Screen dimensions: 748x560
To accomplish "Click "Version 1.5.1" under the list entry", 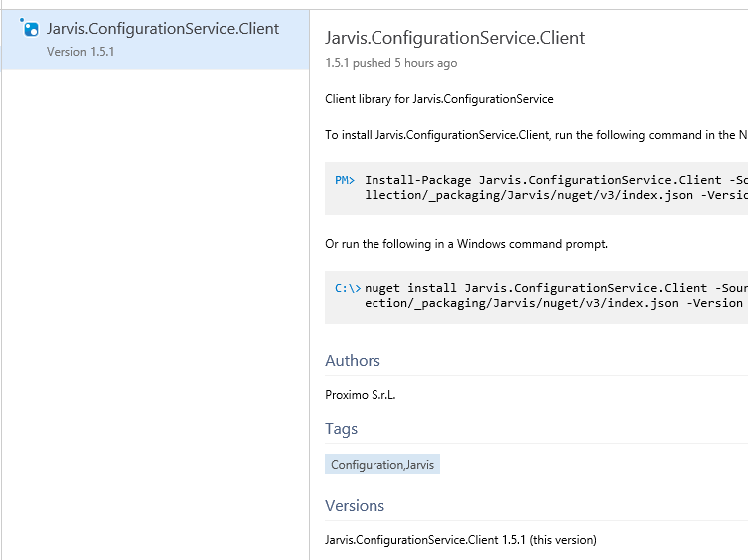I will pyautogui.click(x=80, y=51).
